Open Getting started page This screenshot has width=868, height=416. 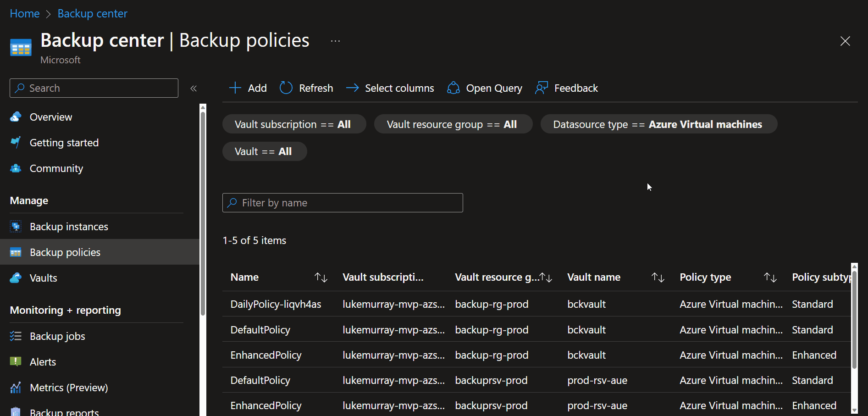[x=64, y=143]
